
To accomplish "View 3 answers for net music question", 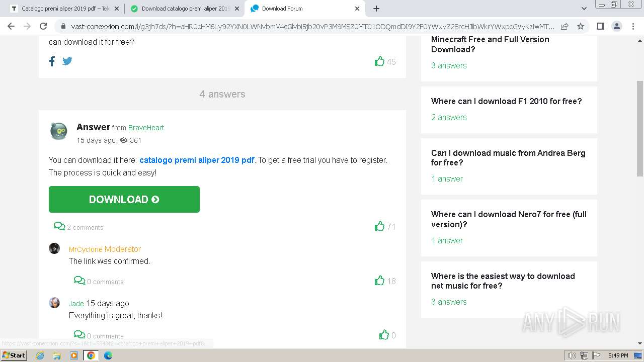I will pos(449,302).
